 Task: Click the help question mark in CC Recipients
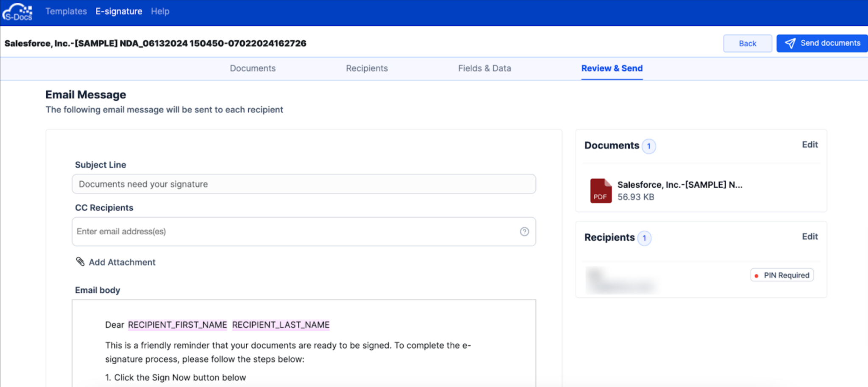[525, 232]
